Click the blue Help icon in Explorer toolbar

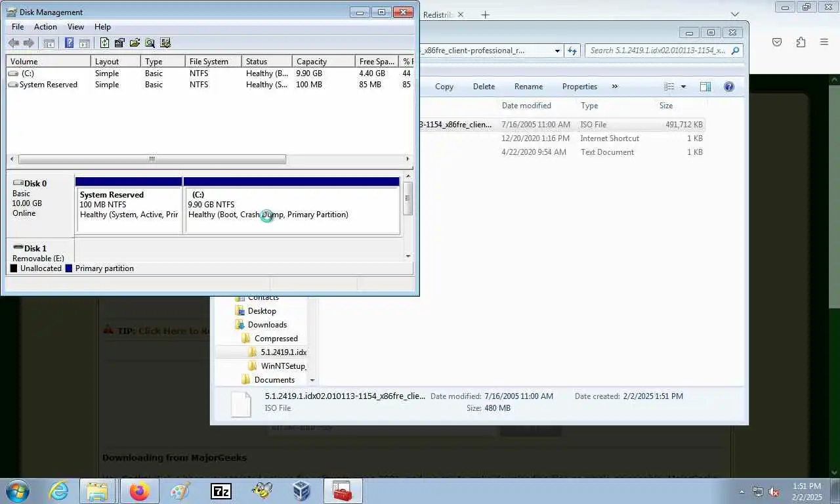coord(728,87)
